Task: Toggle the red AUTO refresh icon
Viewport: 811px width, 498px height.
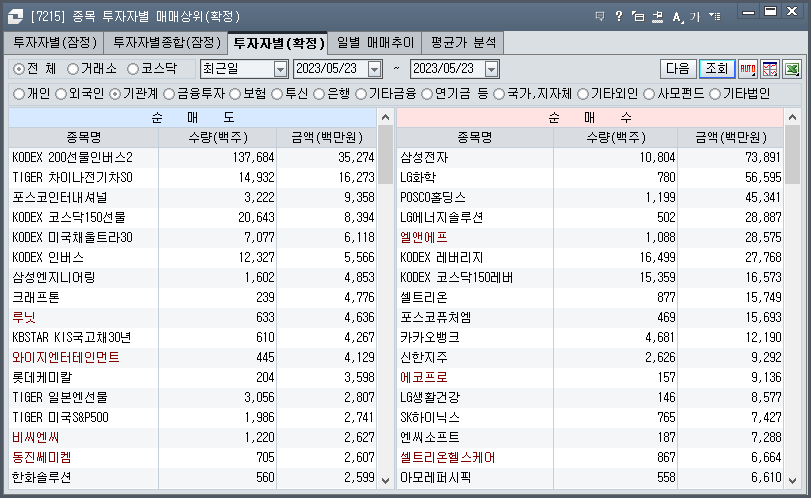Action: (x=748, y=69)
